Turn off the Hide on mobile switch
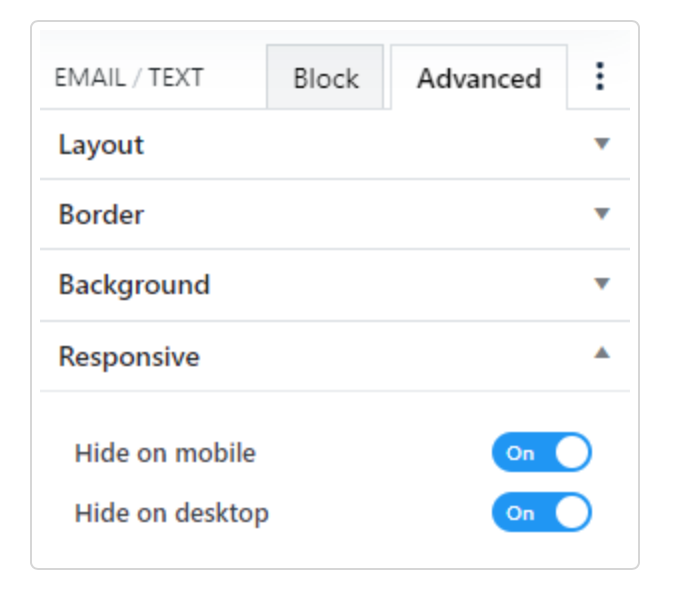This screenshot has width=686, height=604. pyautogui.click(x=541, y=453)
